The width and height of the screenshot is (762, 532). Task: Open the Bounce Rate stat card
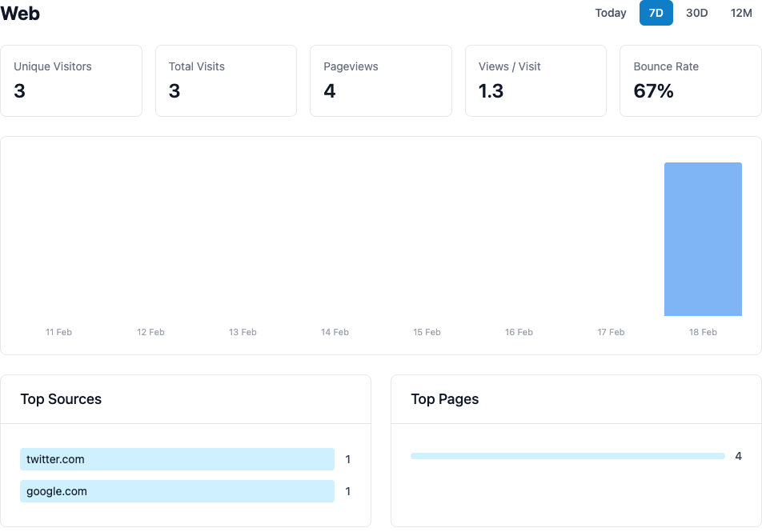pos(690,80)
